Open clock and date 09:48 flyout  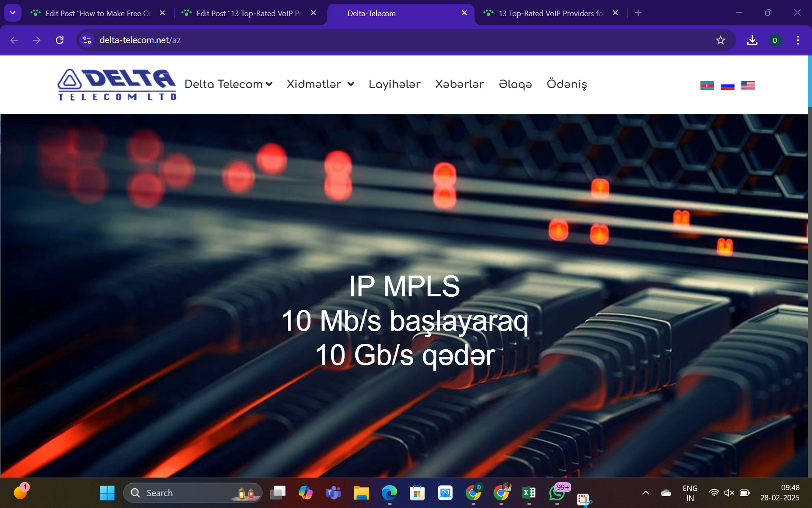click(x=780, y=493)
